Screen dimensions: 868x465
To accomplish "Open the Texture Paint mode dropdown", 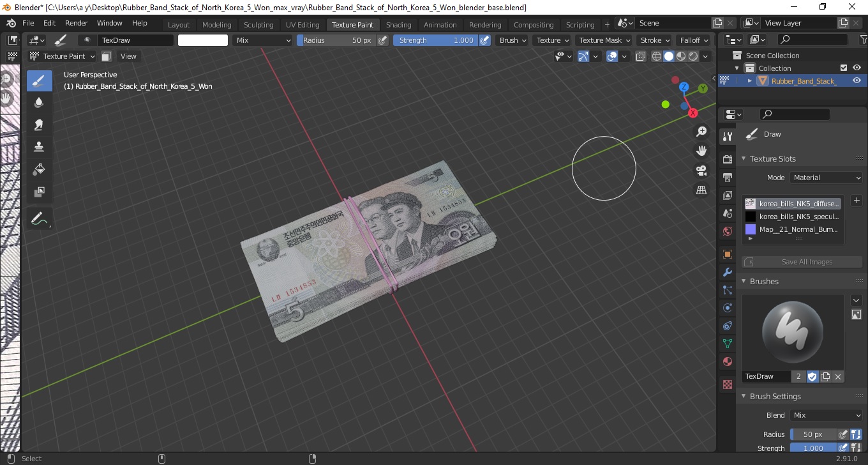I will click(63, 56).
